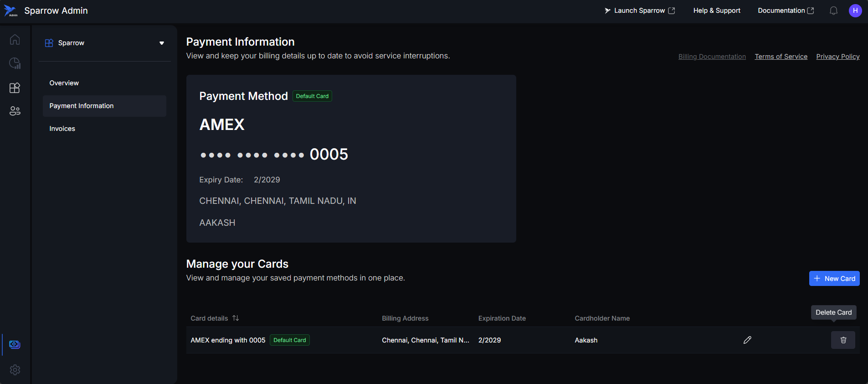The height and width of the screenshot is (384, 868).
Task: Click Launch Sparrow in top bar
Action: coord(639,10)
